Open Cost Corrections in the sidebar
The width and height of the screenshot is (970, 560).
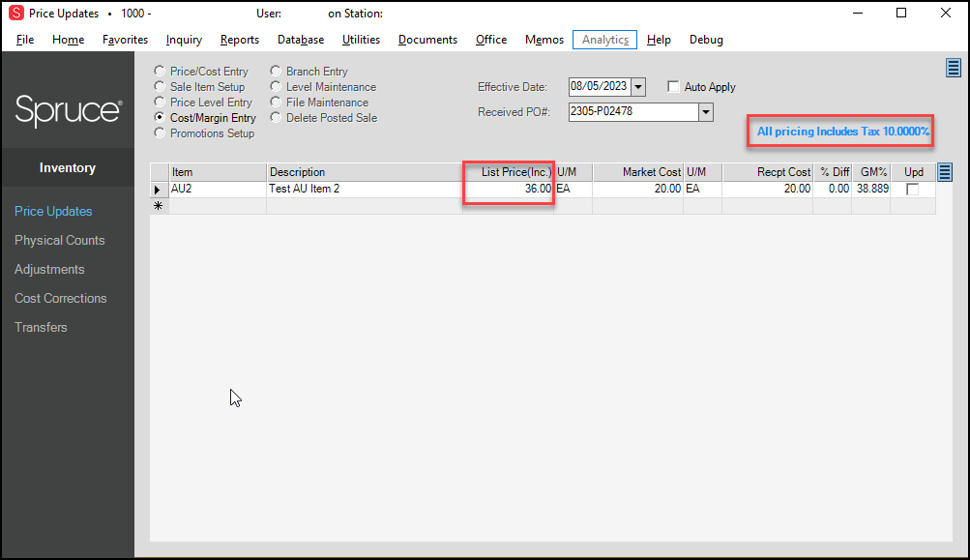[61, 299]
